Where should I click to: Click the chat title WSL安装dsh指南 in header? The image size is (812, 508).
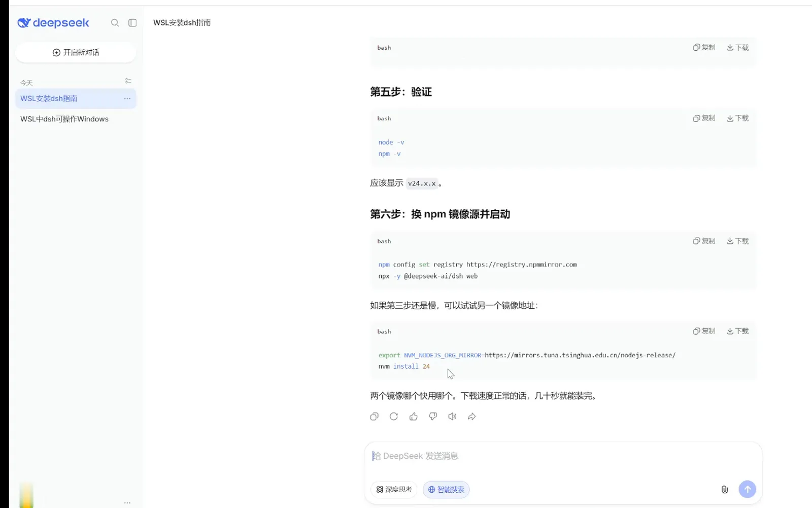coord(182,23)
